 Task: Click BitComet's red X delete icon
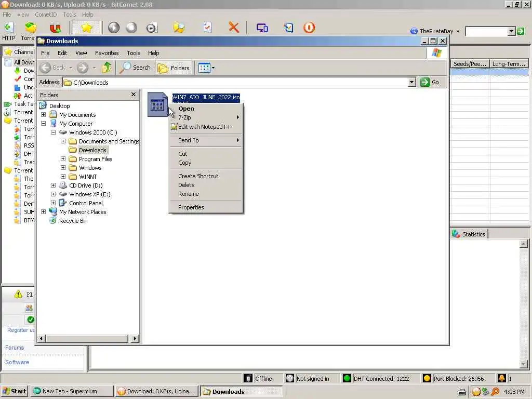[x=233, y=28]
